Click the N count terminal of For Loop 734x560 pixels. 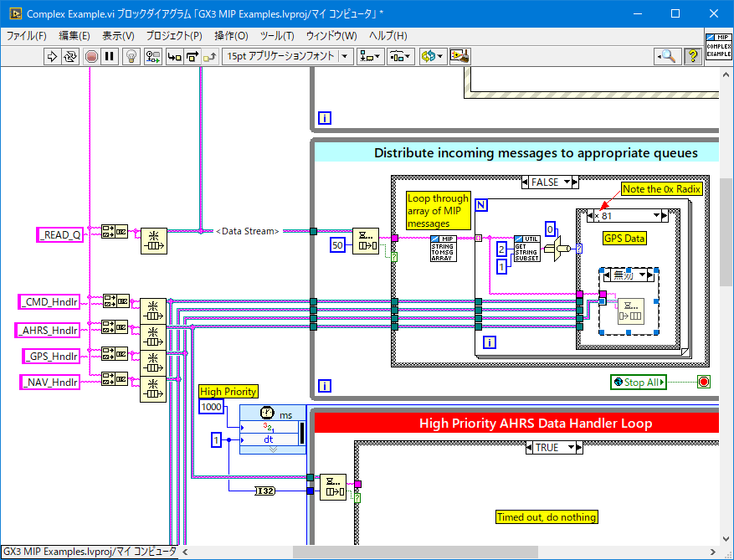pos(481,205)
